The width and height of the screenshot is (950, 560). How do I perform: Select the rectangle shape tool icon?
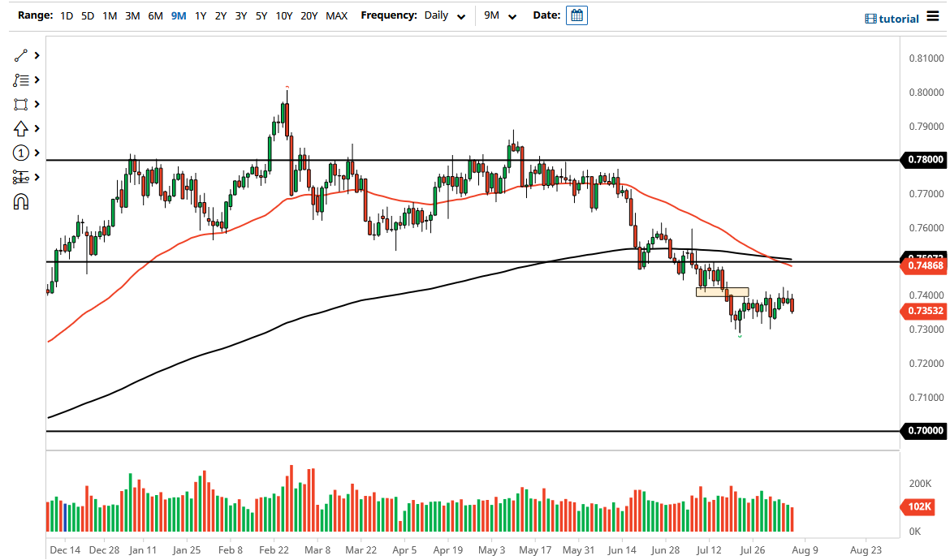tap(20, 104)
